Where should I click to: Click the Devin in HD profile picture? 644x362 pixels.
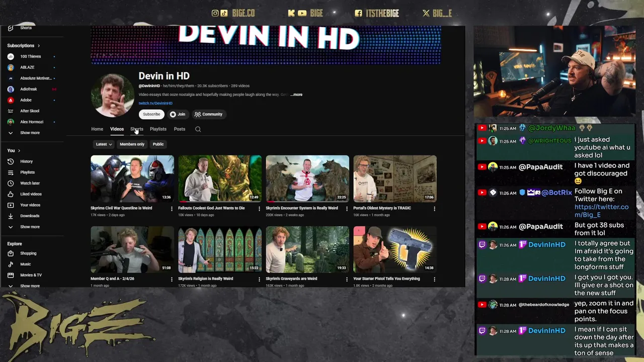click(112, 95)
